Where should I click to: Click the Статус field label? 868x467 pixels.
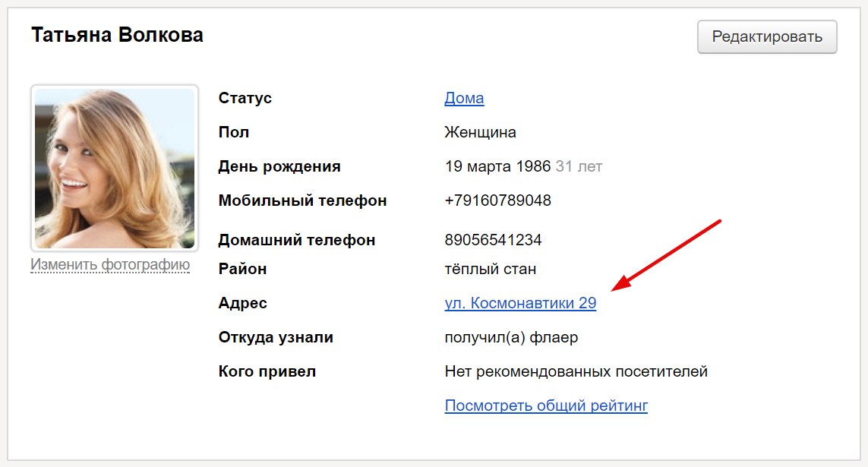coord(245,98)
